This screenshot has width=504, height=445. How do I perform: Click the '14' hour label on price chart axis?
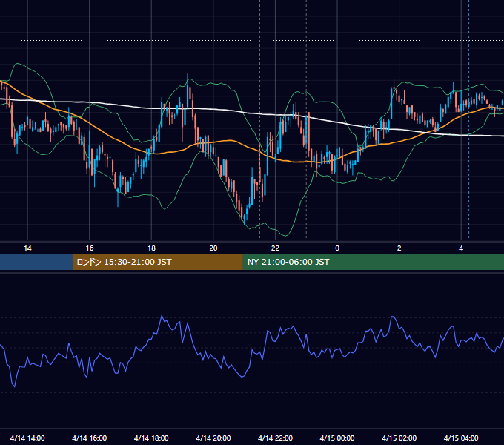[27, 248]
